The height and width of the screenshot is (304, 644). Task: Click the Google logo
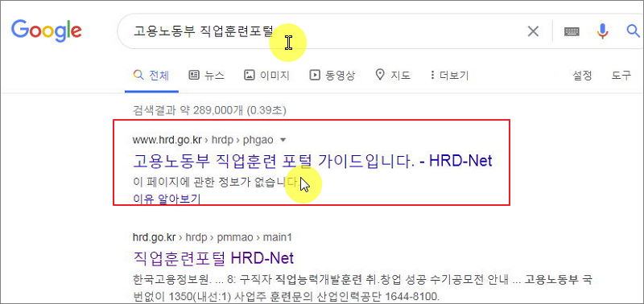pos(47,31)
